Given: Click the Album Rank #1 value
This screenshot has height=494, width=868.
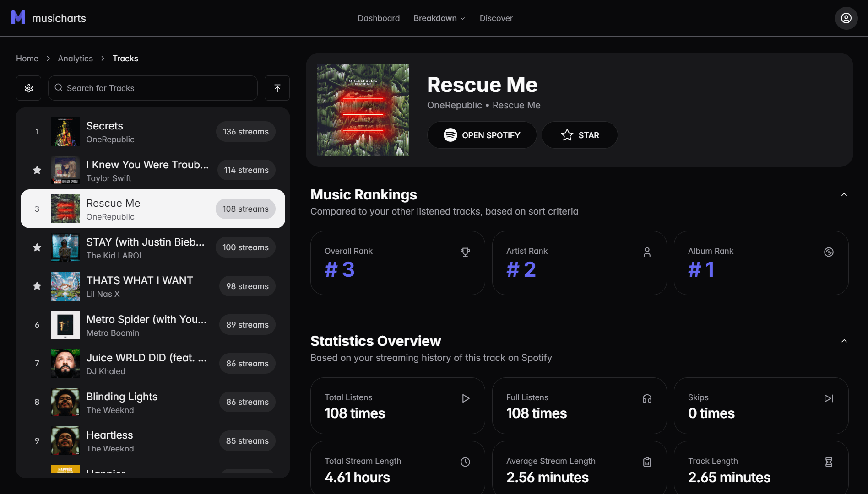Looking at the screenshot, I should pos(701,269).
